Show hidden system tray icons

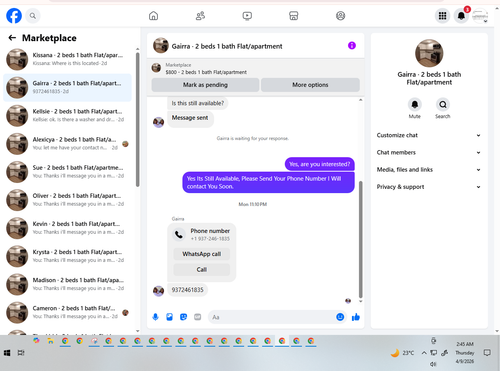click(424, 353)
